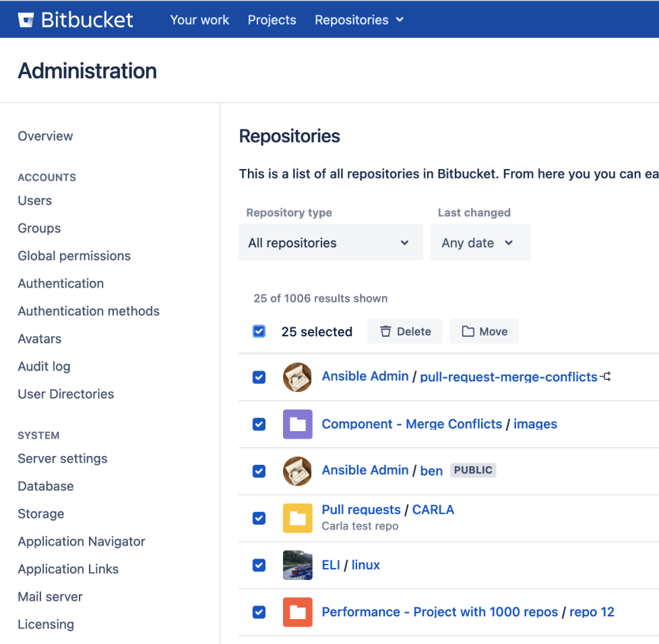Click the ELI project avatar photo
The image size is (659, 644).
(x=298, y=565)
